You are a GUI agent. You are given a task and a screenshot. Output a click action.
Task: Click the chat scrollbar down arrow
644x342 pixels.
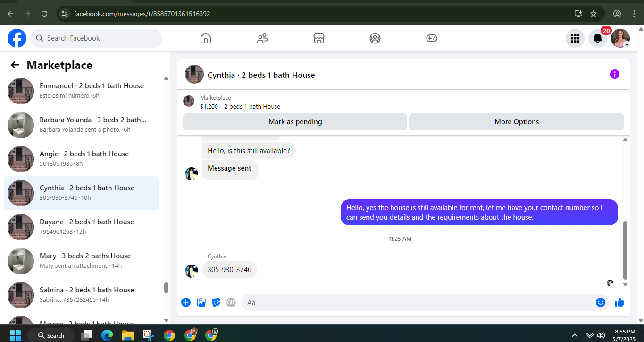point(626,285)
